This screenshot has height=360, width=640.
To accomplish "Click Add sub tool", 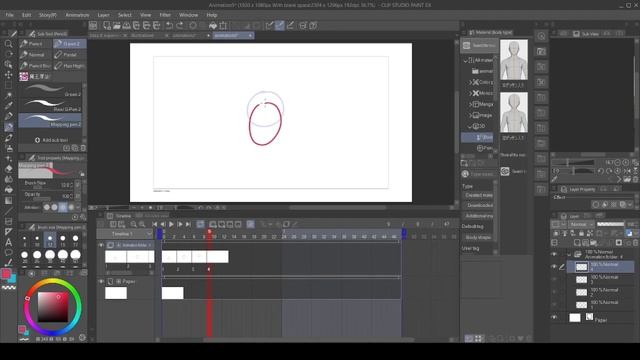I will (51, 140).
